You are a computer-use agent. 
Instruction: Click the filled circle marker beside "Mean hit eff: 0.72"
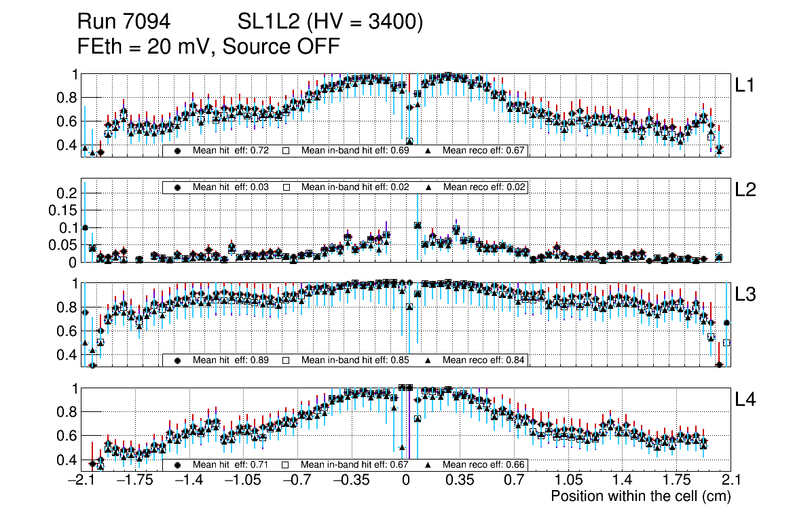[x=178, y=151]
